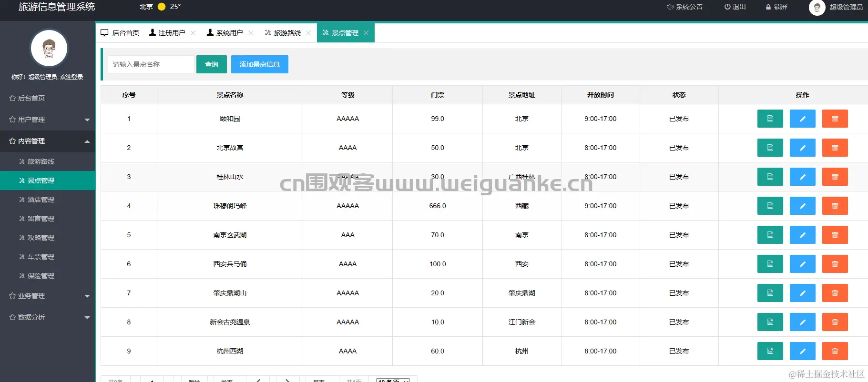View details of 杭州西湖
The height and width of the screenshot is (382, 868).
770,351
